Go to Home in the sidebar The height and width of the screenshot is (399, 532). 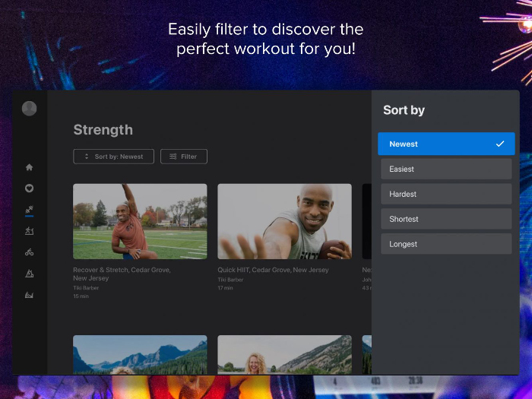(29, 167)
